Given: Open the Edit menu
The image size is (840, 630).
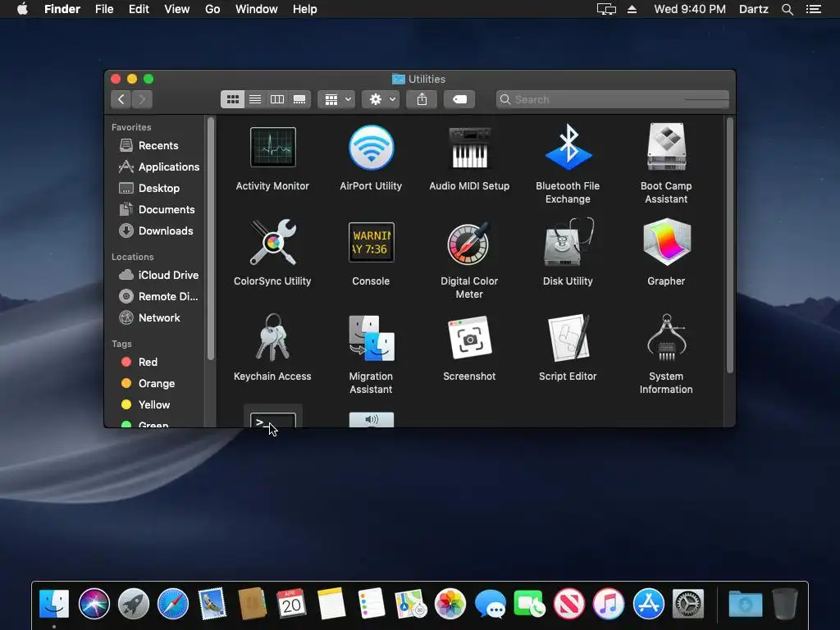Looking at the screenshot, I should coord(139,9).
